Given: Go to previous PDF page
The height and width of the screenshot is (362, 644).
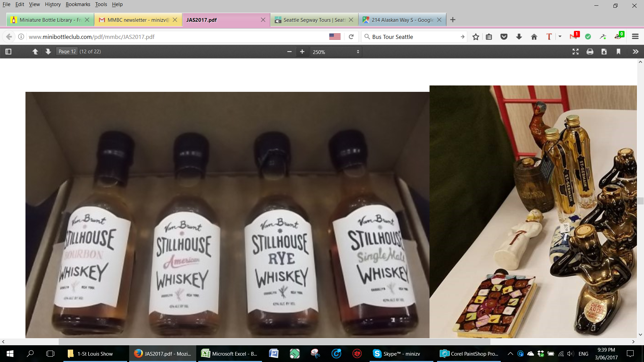Looking at the screenshot, I should click(35, 52).
